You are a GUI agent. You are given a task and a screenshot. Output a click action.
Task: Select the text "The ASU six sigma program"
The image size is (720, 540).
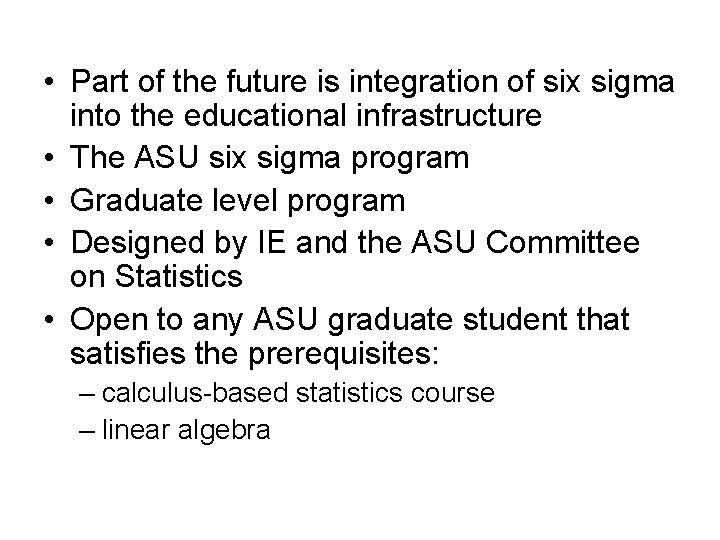pos(270,158)
